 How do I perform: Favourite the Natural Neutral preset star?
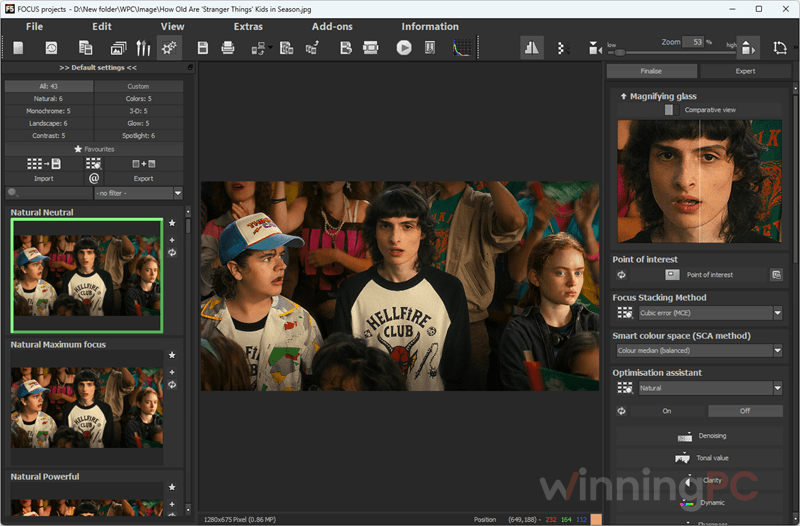coord(172,223)
